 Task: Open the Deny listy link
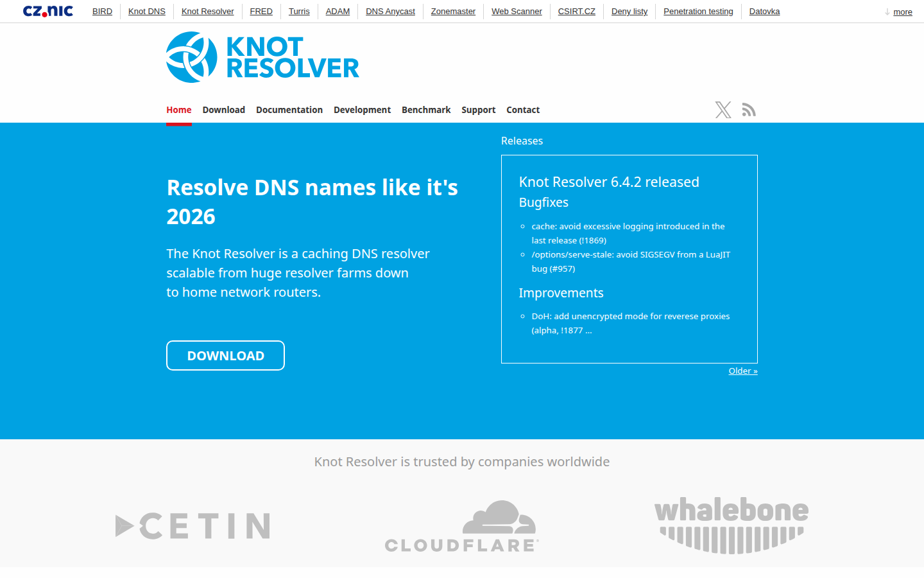tap(629, 12)
